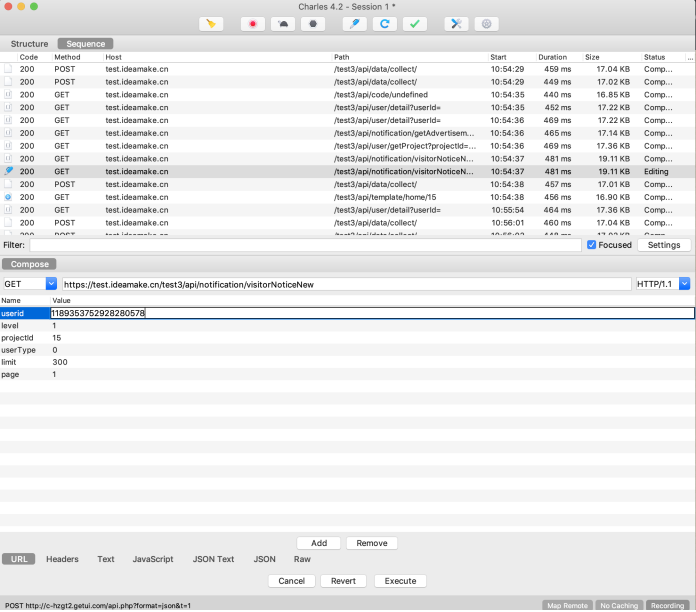Viewport: 696px width, 612px height.
Task: Click the Add parameter button
Action: coord(319,543)
